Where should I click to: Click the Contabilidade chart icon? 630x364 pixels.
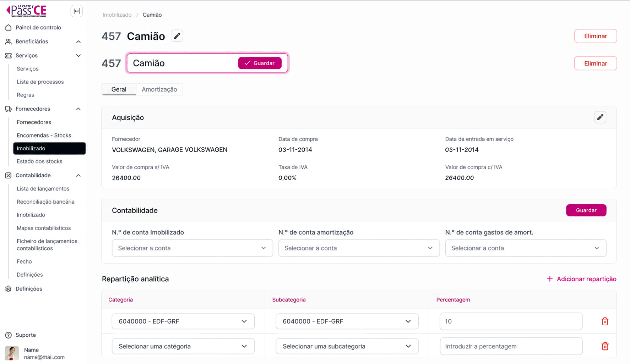click(9, 175)
